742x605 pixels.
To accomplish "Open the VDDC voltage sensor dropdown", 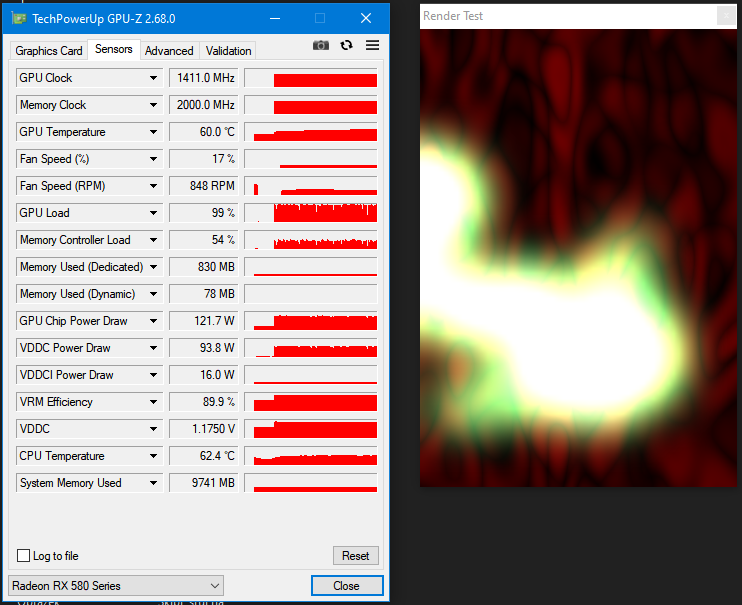I will click(153, 429).
